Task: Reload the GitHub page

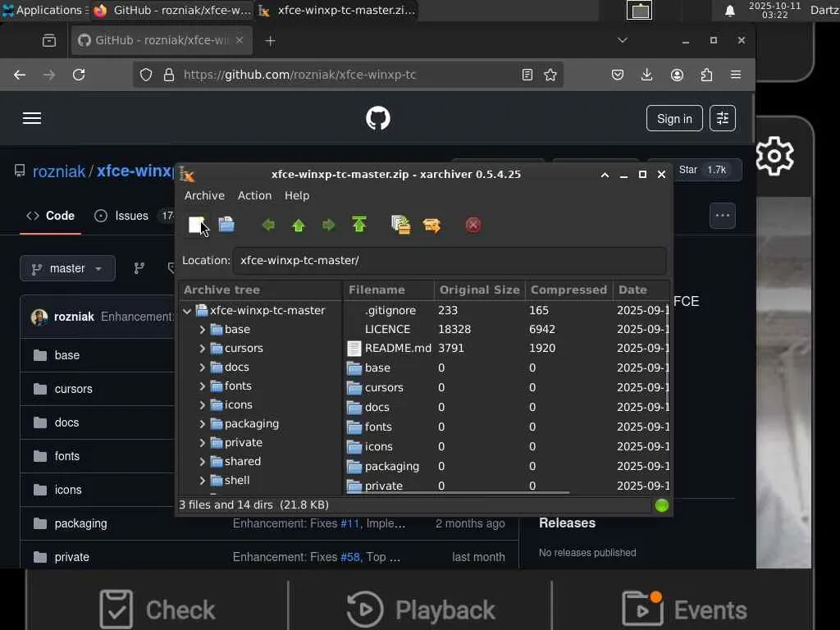Action: [x=79, y=75]
